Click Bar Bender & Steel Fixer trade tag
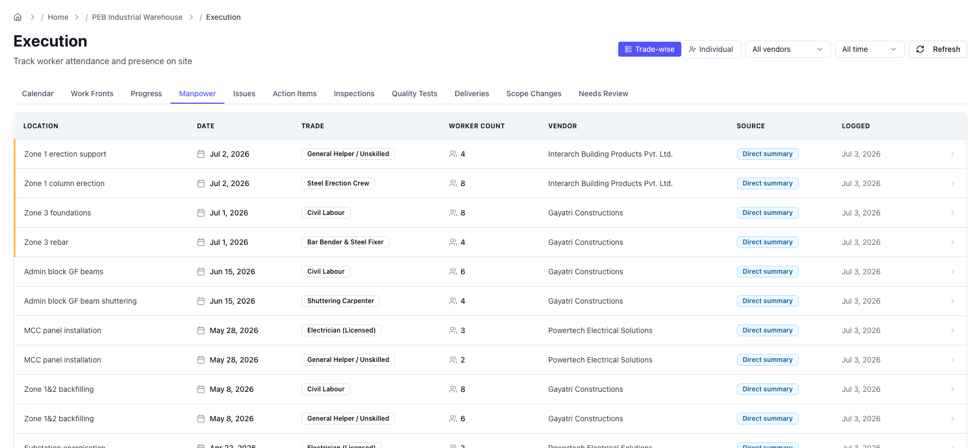The image size is (980, 448). (345, 242)
